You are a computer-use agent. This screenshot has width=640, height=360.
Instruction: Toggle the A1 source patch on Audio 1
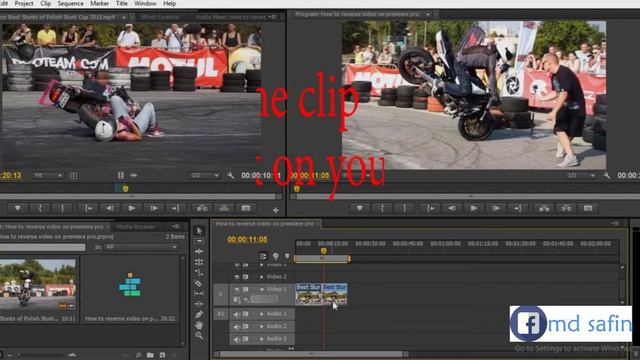pos(221,314)
